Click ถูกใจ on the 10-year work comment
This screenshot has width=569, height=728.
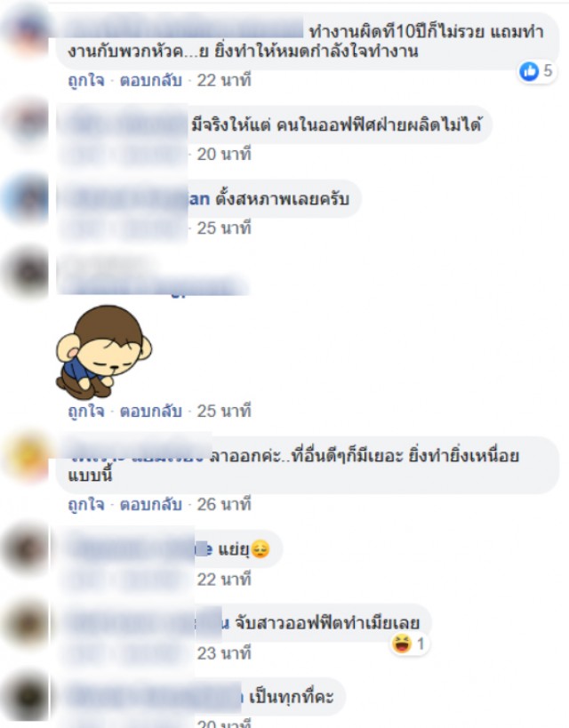tap(86, 80)
